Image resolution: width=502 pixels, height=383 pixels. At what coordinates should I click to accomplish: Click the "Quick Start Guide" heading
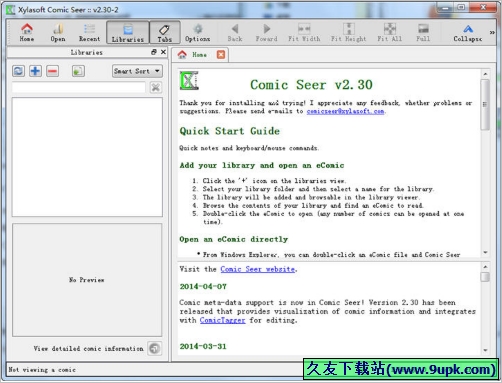pyautogui.click(x=229, y=131)
